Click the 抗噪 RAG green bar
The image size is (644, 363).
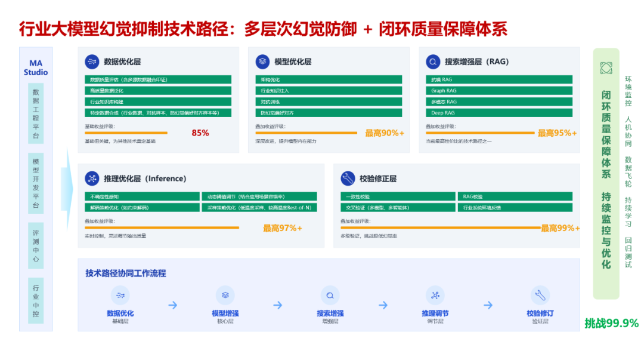(499, 79)
